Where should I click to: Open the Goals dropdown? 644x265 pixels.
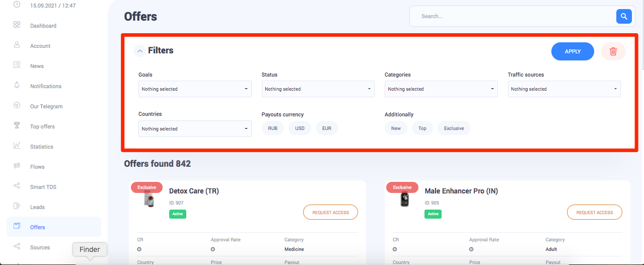[x=195, y=89]
